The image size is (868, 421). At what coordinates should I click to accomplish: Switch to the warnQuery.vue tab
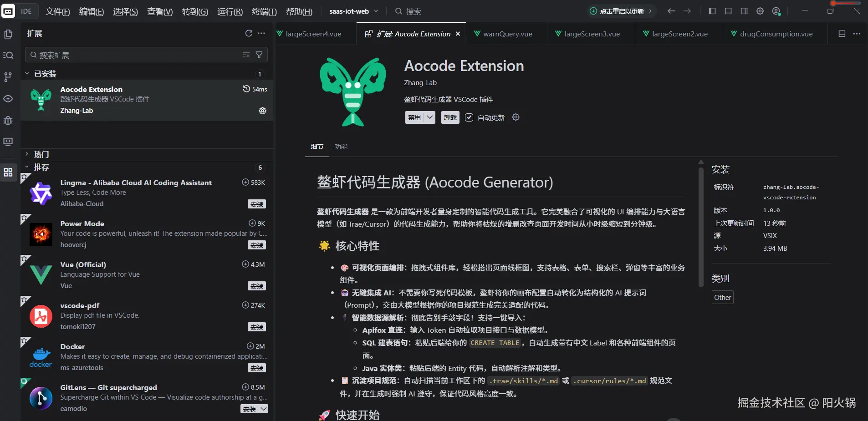coord(506,34)
